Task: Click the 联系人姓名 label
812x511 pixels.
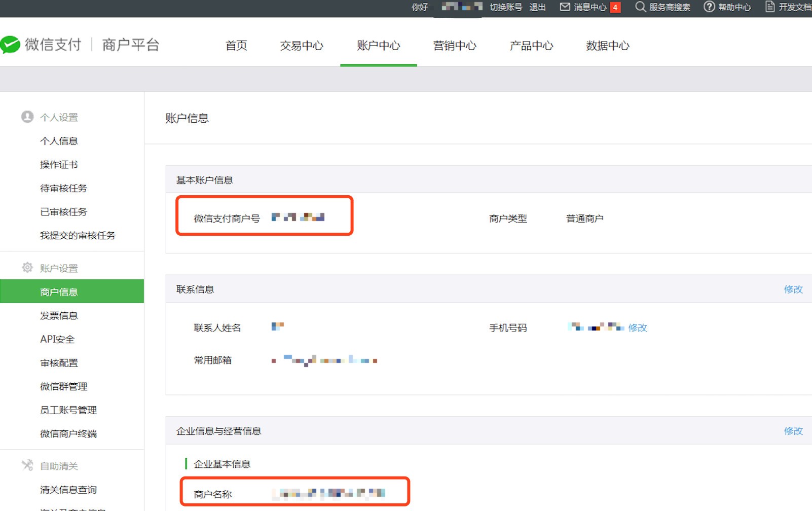Action: (x=217, y=327)
